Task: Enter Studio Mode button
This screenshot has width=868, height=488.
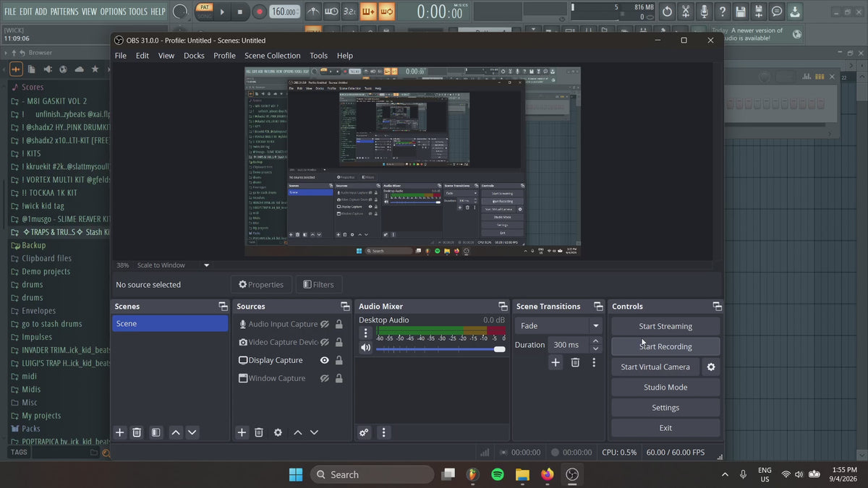Action: pos(665,387)
